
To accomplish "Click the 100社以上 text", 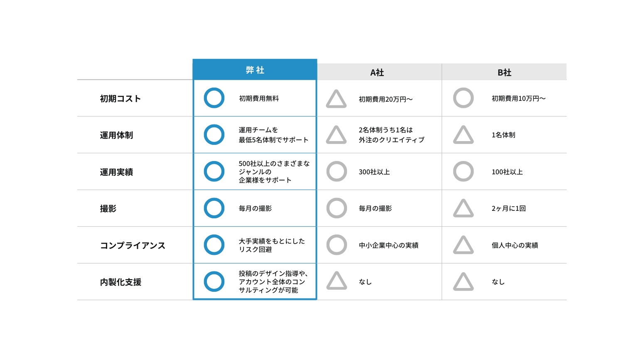I will pos(507,172).
